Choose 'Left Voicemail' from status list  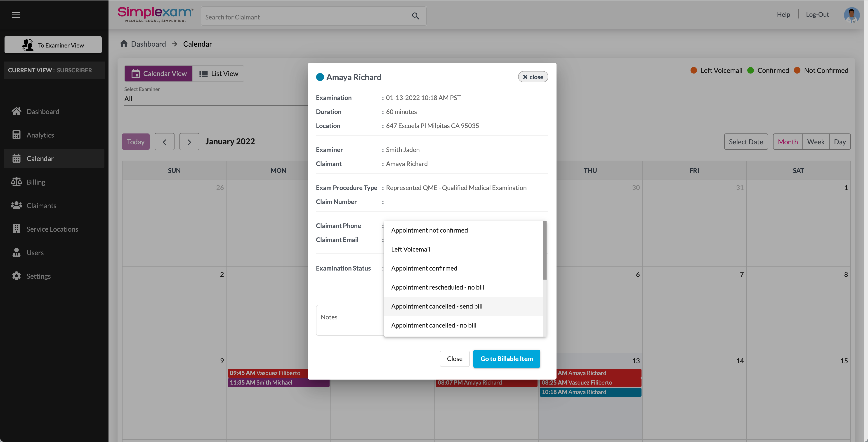tap(410, 249)
